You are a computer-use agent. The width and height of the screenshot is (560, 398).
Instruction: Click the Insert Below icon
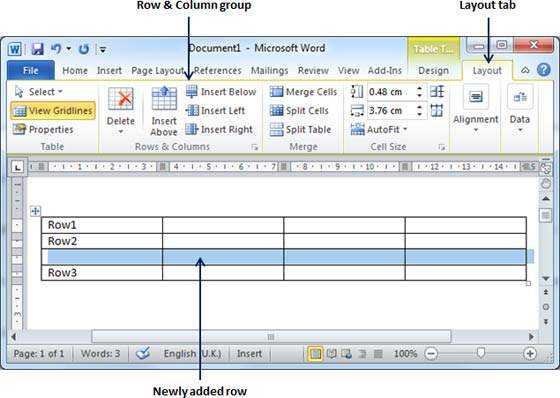[192, 92]
